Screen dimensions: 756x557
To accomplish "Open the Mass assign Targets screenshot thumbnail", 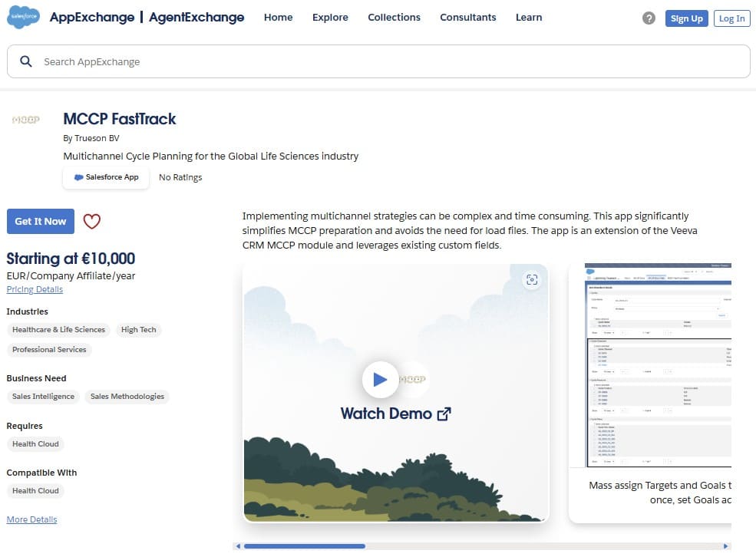I will coord(658,365).
